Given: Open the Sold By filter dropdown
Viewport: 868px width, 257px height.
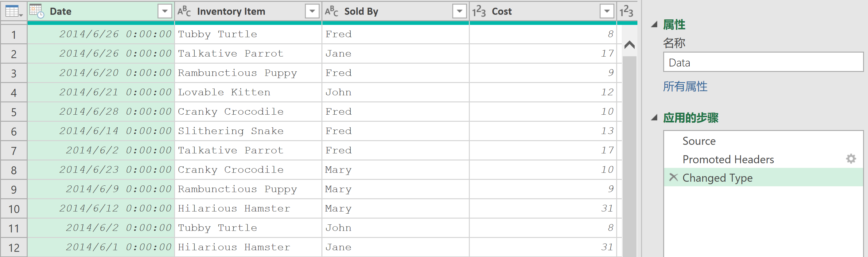Looking at the screenshot, I should click(x=459, y=11).
